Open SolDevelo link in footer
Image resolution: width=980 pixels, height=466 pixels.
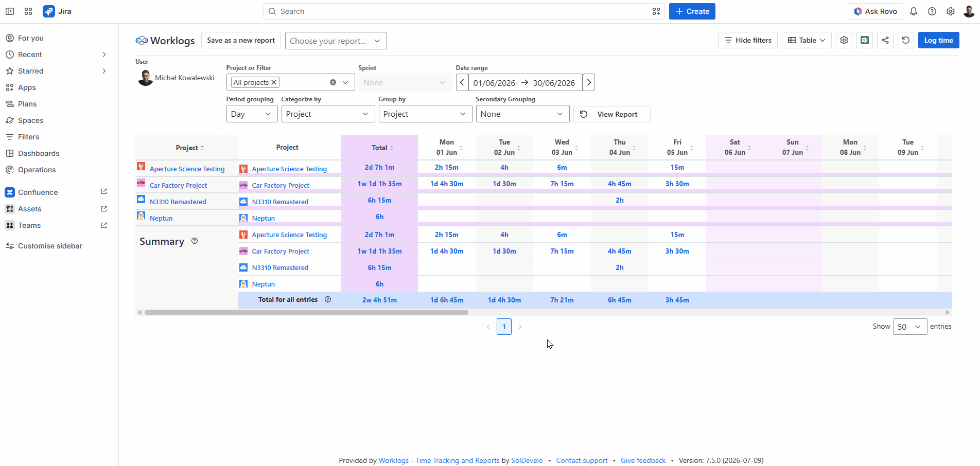pyautogui.click(x=527, y=460)
